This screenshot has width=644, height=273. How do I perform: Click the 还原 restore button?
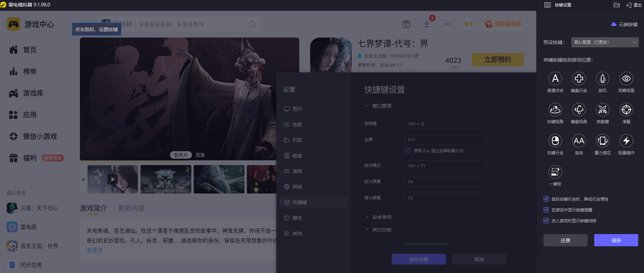(x=565, y=240)
